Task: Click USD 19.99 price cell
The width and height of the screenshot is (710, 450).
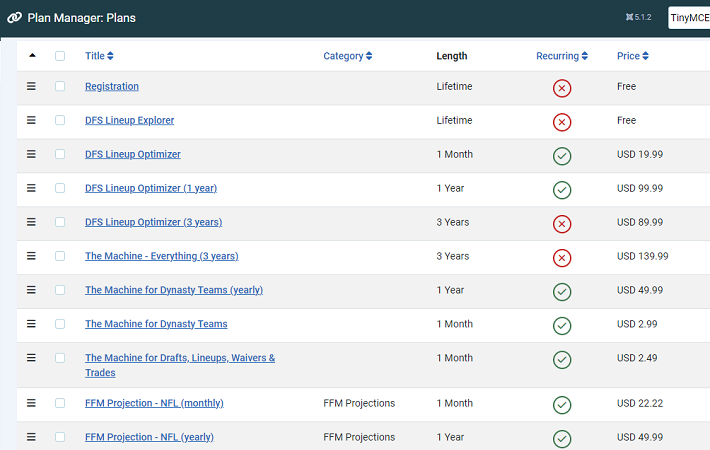Action: coord(640,154)
